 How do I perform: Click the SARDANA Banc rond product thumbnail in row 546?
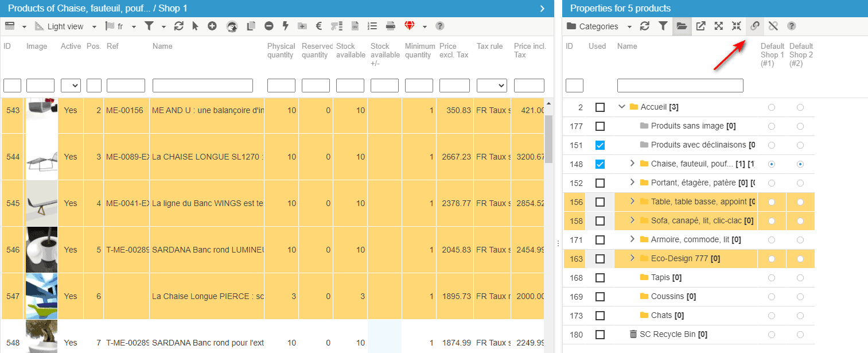(x=41, y=250)
